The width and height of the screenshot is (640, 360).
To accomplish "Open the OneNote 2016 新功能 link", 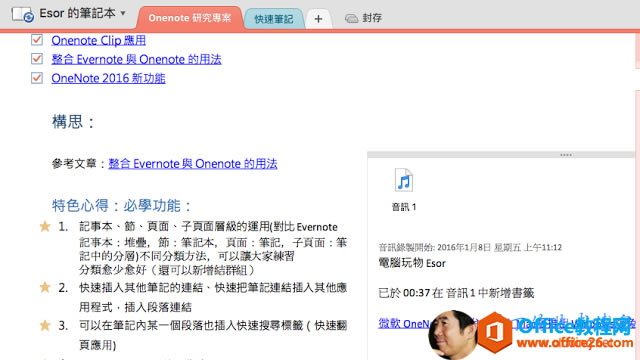I will [108, 78].
